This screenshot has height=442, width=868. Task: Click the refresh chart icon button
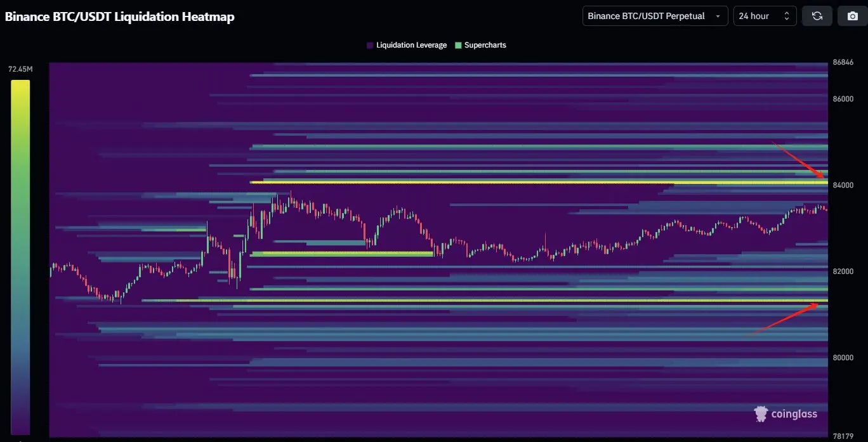[817, 16]
